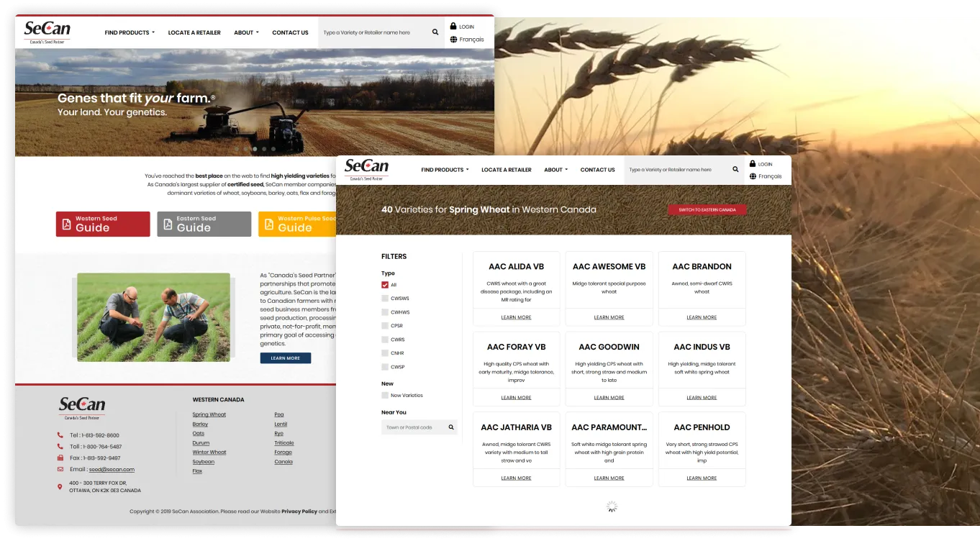Expand About menu in homepage window
The width and height of the screenshot is (980, 541).
246,32
